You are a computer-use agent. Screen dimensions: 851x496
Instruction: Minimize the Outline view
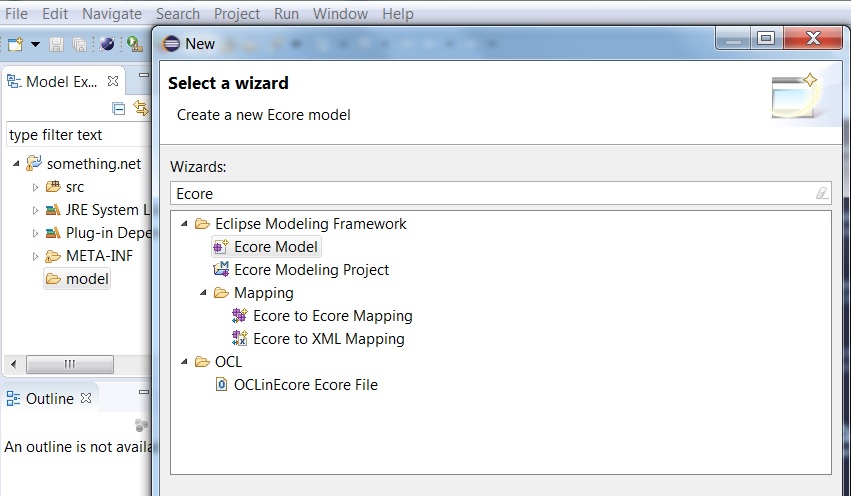[144, 392]
